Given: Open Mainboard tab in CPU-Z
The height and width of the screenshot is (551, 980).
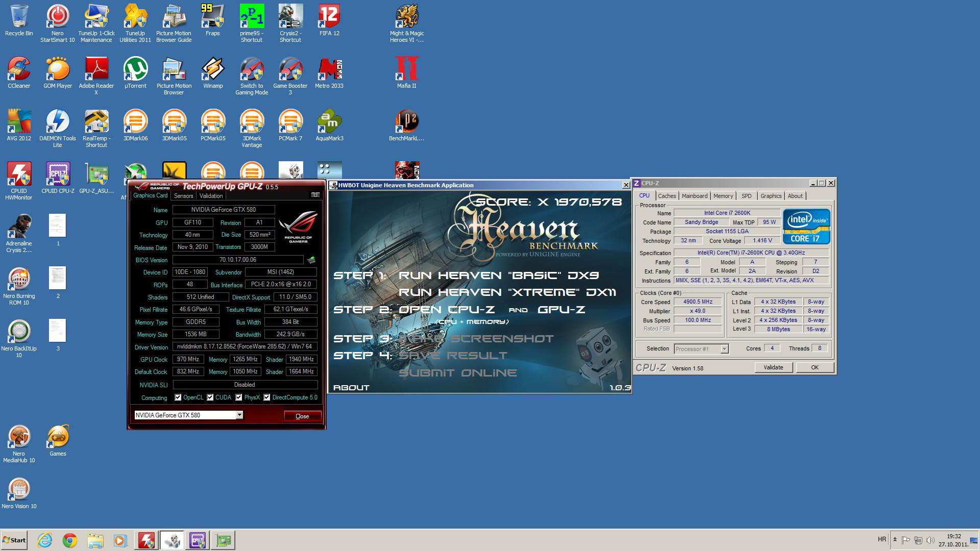Looking at the screenshot, I should point(695,196).
